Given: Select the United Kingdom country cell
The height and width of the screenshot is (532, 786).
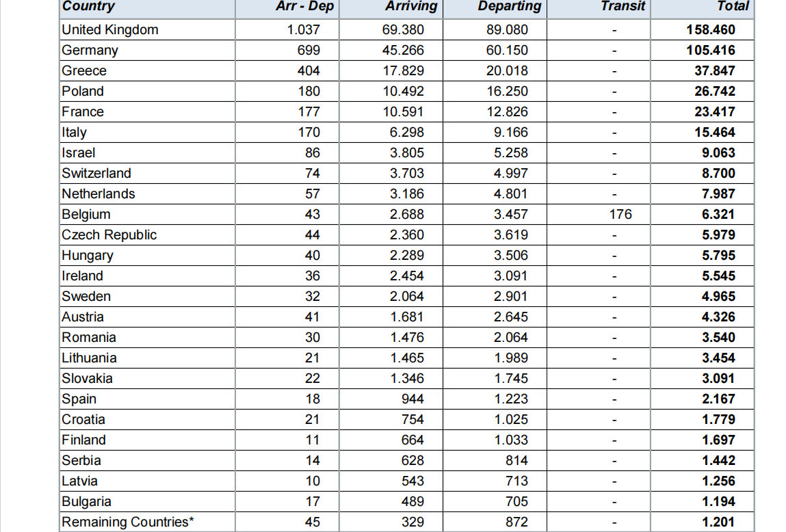Looking at the screenshot, I should (x=110, y=30).
